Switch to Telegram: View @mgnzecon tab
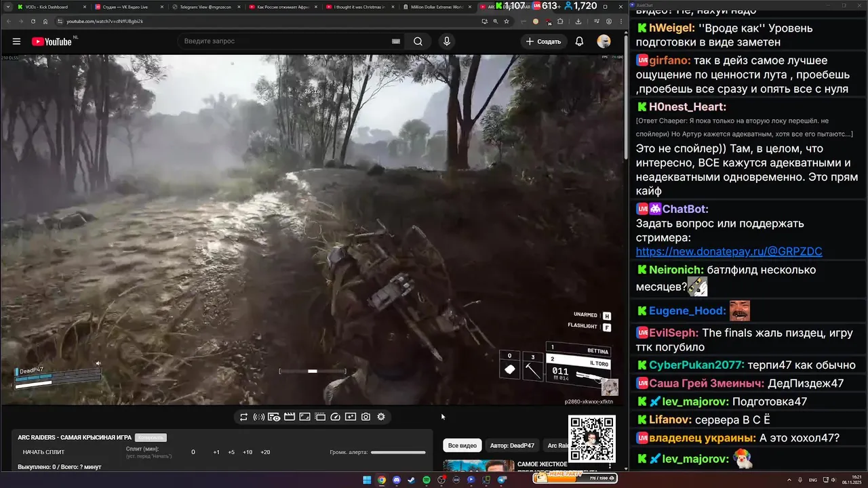Image resolution: width=868 pixels, height=488 pixels. 205,7
